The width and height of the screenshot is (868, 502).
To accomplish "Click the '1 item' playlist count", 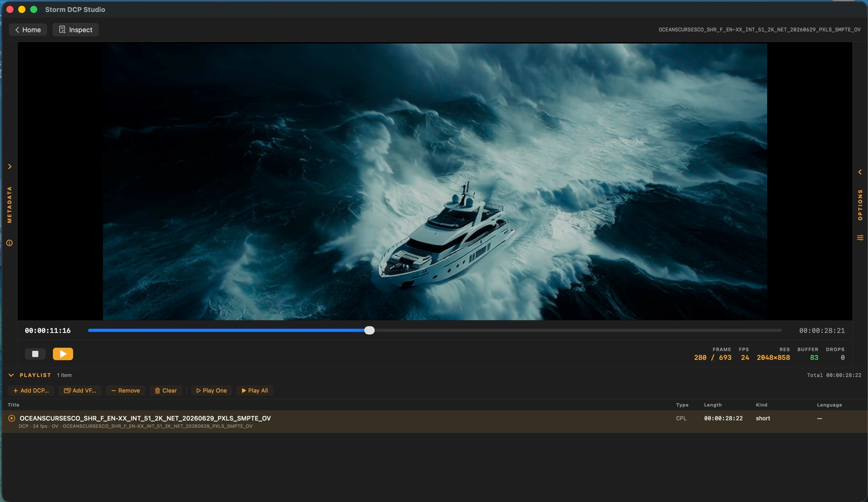I will (64, 375).
